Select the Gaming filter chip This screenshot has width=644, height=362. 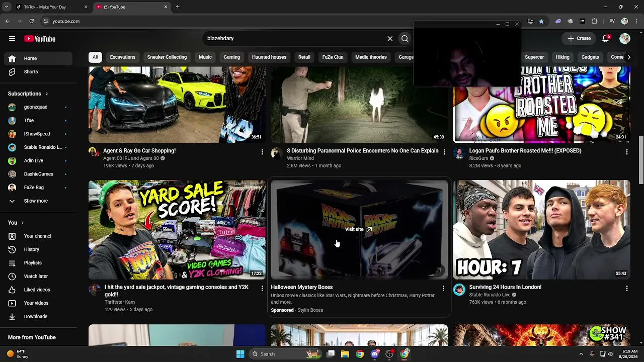[x=232, y=57]
